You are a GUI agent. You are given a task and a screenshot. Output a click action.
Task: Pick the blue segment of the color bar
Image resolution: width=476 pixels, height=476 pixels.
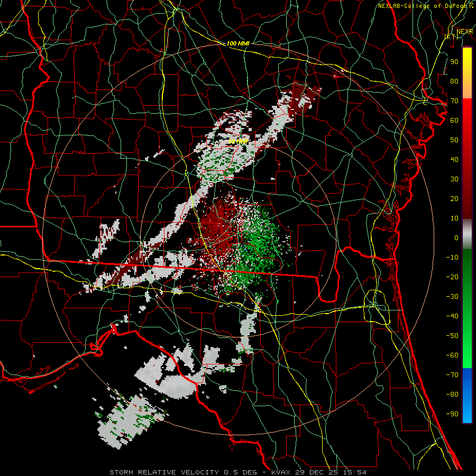pos(467,395)
